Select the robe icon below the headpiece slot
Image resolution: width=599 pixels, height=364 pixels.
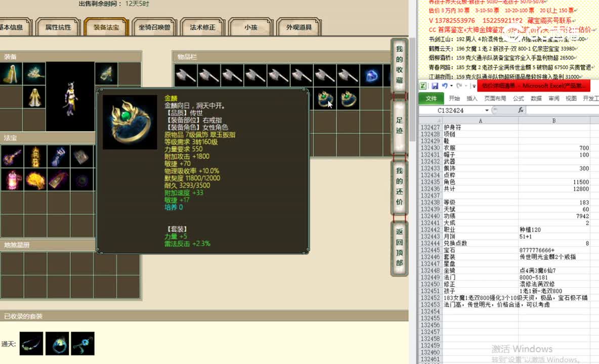pos(34,97)
